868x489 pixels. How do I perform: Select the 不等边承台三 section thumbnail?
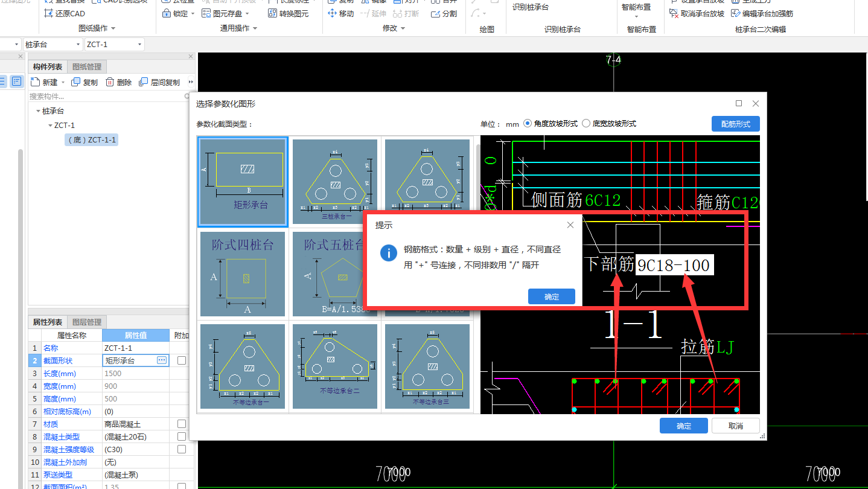tap(427, 366)
